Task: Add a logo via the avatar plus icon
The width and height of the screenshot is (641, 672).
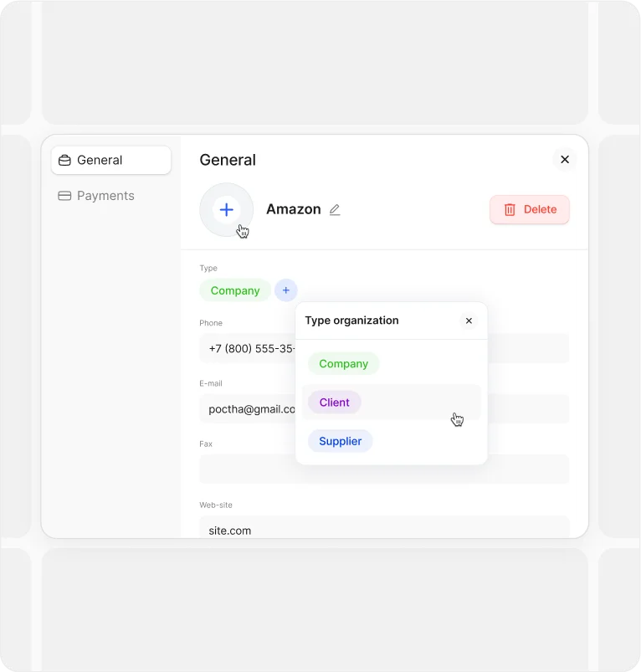Action: [226, 209]
